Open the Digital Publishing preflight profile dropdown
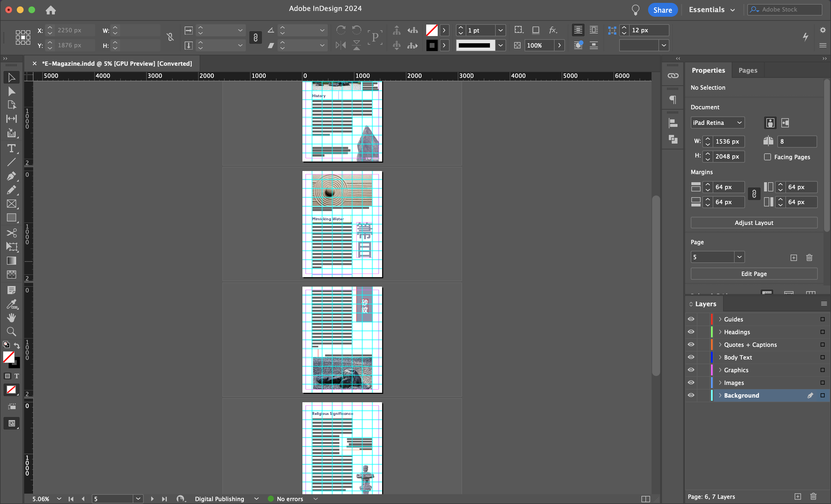 [x=256, y=499]
